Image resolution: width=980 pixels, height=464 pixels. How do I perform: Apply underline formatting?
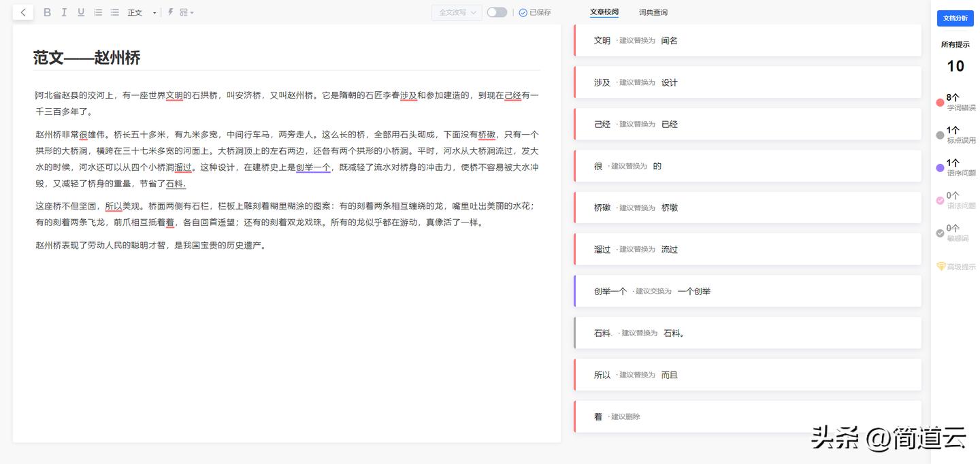tap(81, 12)
